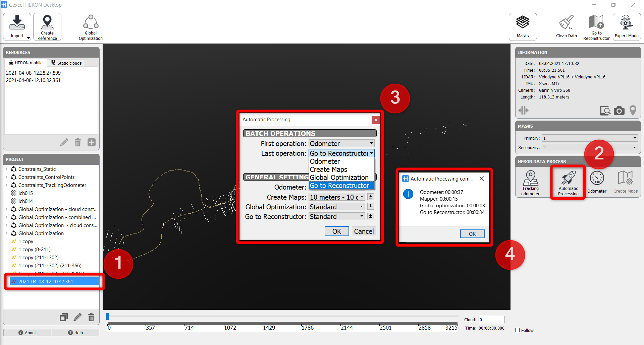The image size is (644, 345).
Task: Open the First operation dropdown
Action: point(341,143)
